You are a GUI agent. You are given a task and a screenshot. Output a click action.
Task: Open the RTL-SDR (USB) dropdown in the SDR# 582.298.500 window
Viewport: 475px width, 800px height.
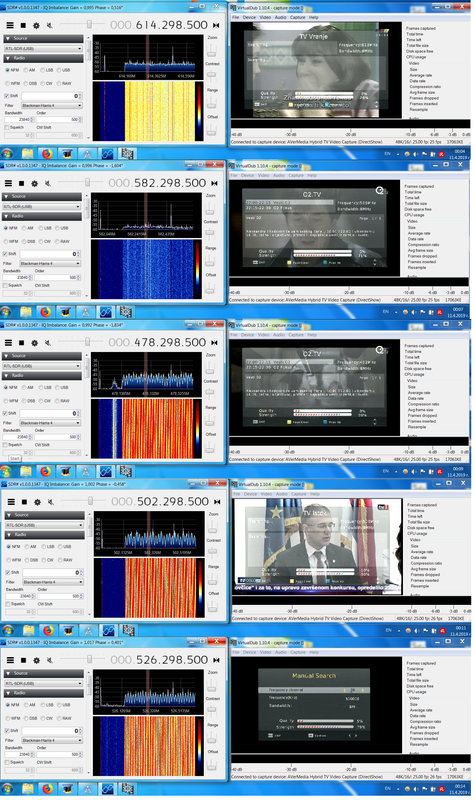42,207
